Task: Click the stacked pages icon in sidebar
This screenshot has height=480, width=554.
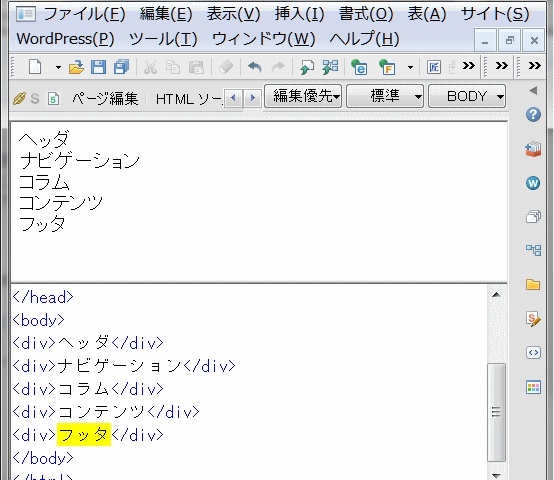Action: pos(533,217)
